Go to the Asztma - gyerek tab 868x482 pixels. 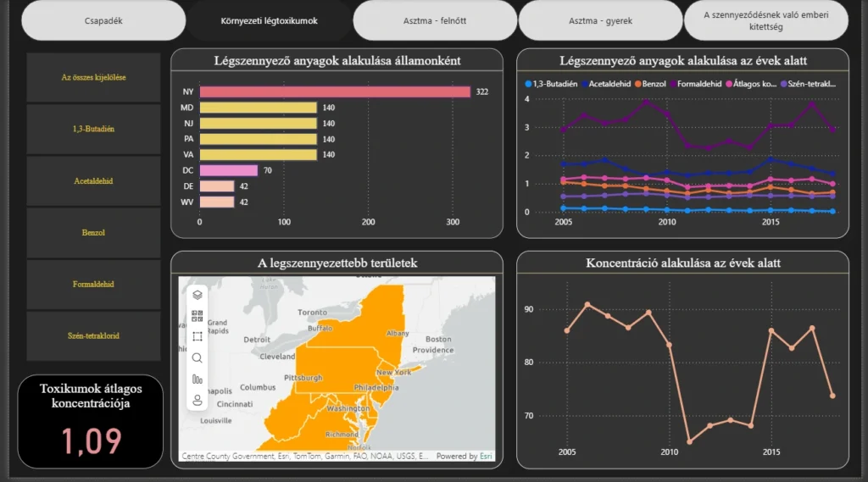tap(600, 20)
